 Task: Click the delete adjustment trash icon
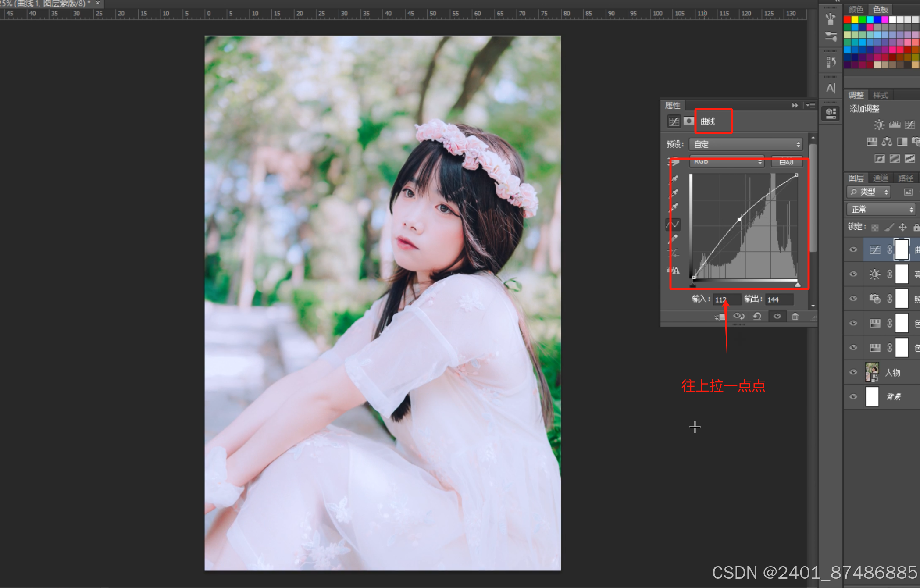click(795, 316)
